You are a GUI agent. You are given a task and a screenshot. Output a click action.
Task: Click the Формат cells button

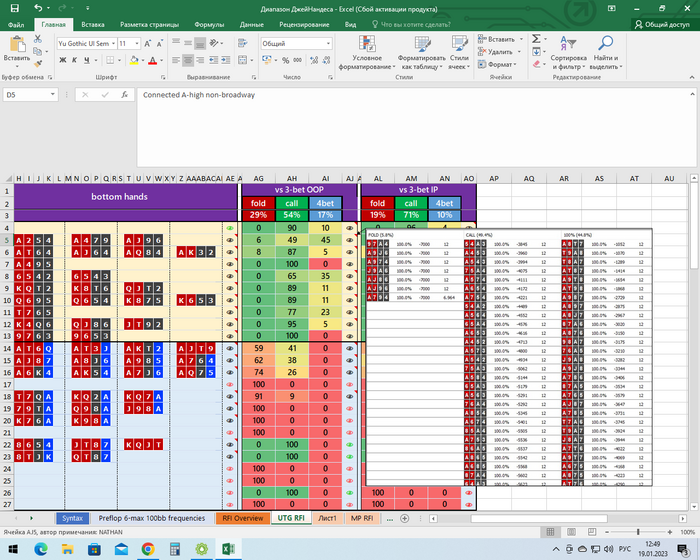point(498,64)
